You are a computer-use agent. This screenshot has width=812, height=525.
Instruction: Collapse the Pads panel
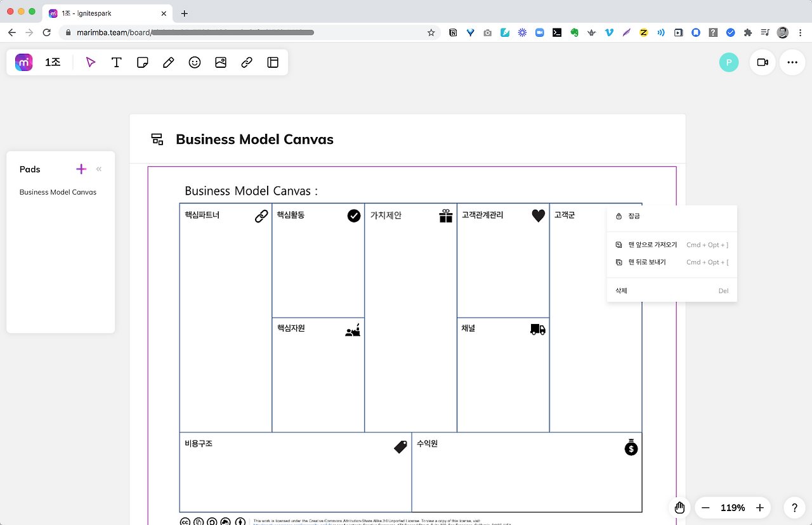point(99,169)
